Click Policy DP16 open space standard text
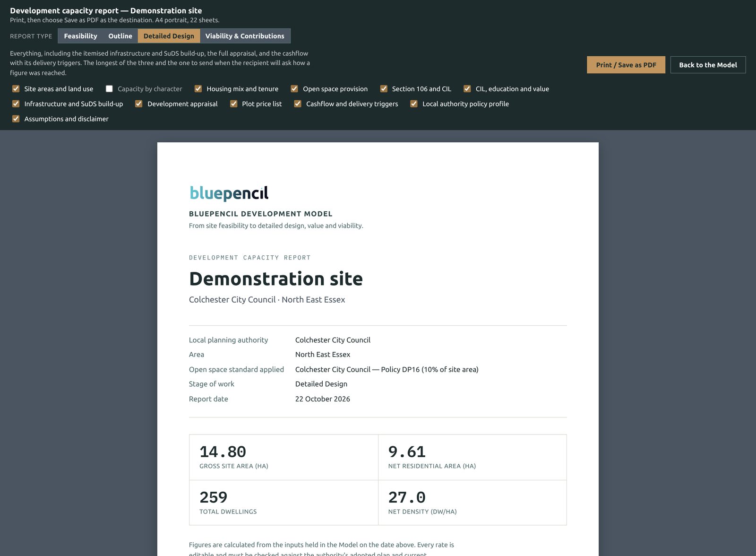This screenshot has height=556, width=756. pyautogui.click(x=387, y=370)
